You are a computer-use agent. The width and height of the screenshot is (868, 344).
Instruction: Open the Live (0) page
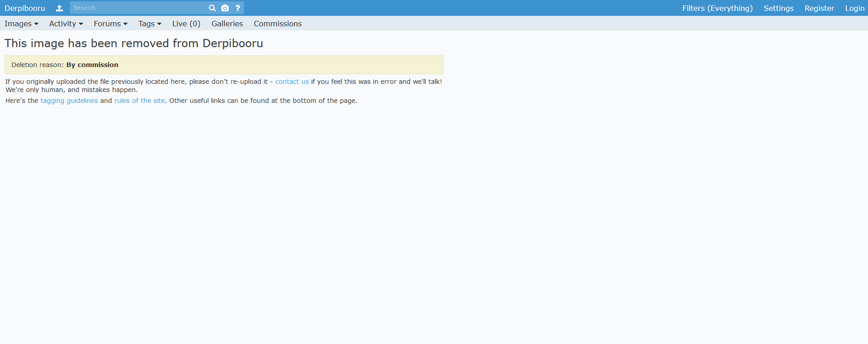click(x=186, y=24)
